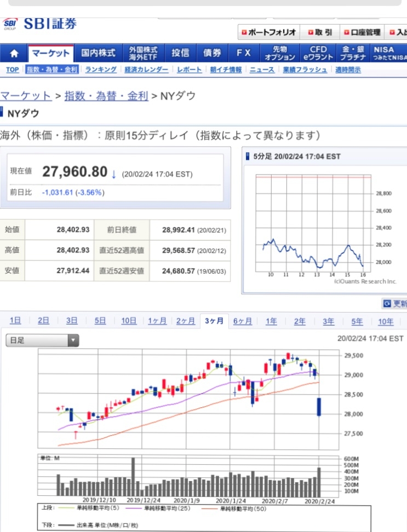Expand the 日足 chart interval dropdown
This screenshot has height=532, width=407.
pos(42,340)
